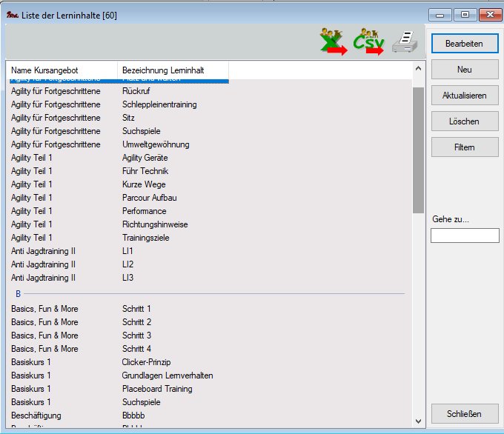This screenshot has height=434, width=504.
Task: Open the Filtern dialog
Action: pos(465,147)
